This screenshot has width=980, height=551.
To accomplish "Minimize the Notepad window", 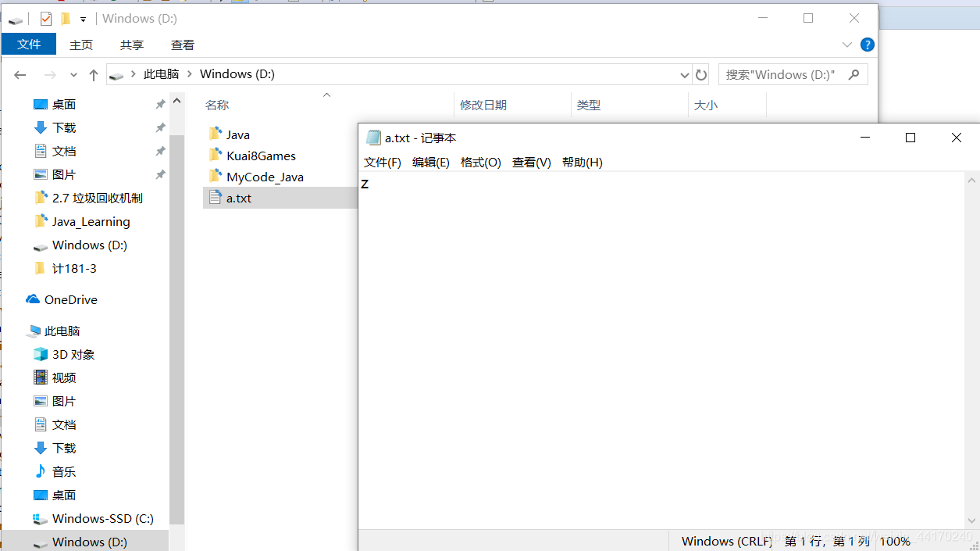I will tap(865, 138).
